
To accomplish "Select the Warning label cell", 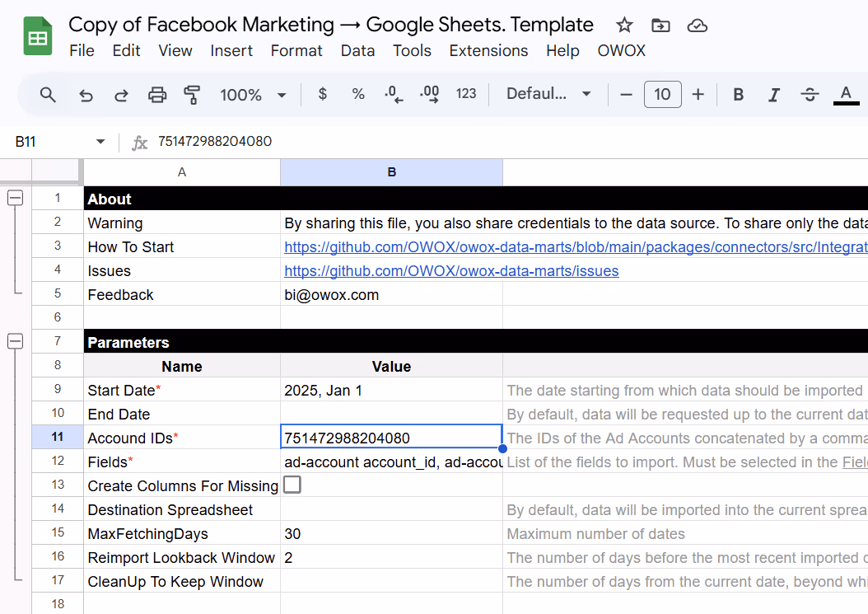I will coord(182,223).
